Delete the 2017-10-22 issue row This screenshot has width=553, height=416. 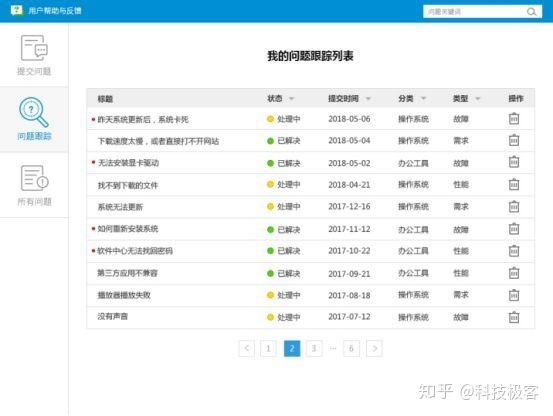point(514,251)
